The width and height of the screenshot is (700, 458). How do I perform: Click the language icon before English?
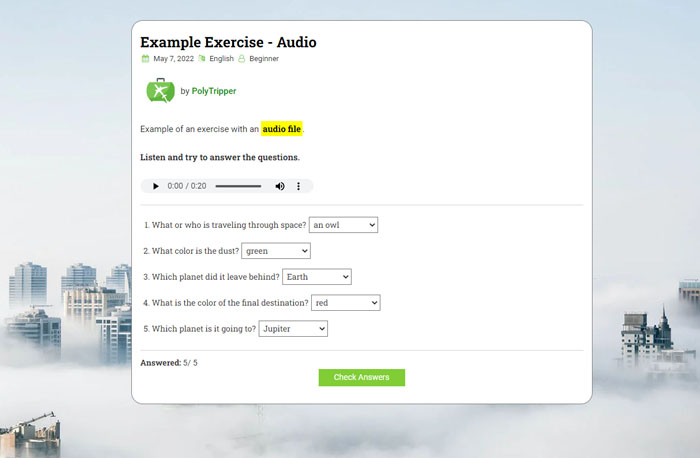point(202,59)
